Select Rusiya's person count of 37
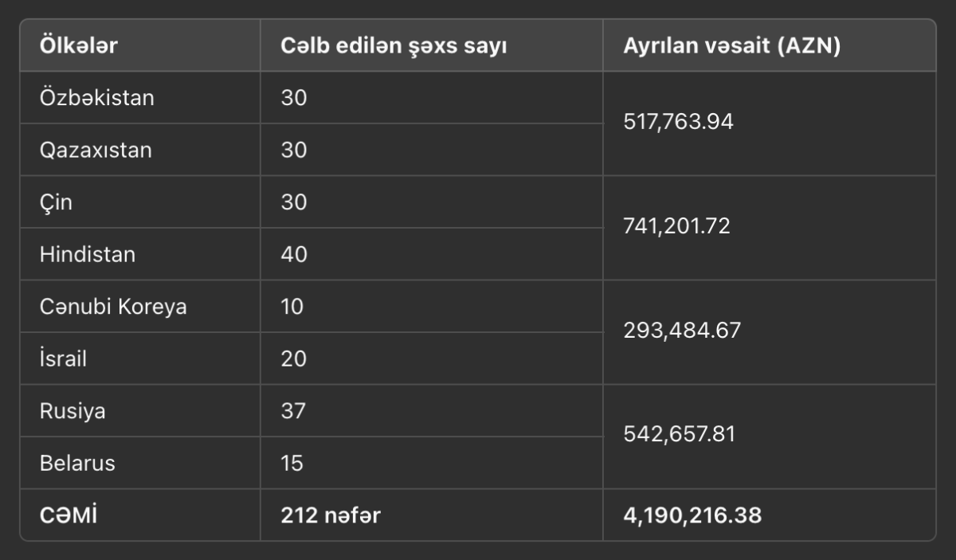 [293, 411]
